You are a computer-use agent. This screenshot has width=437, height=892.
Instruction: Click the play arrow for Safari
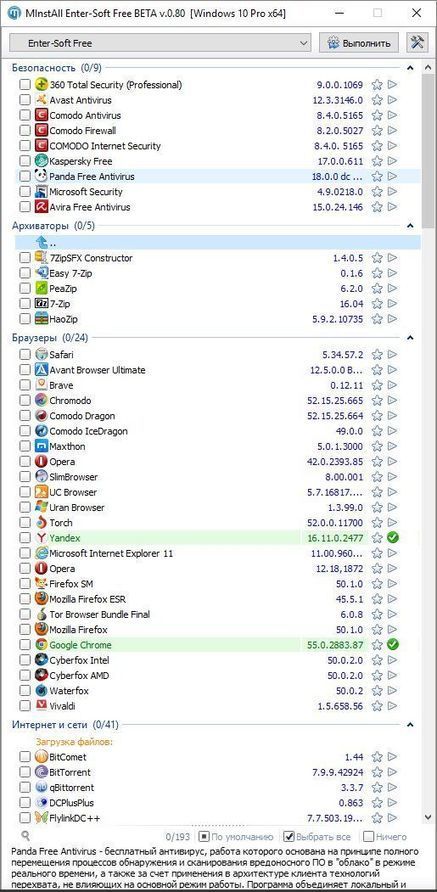click(x=393, y=355)
